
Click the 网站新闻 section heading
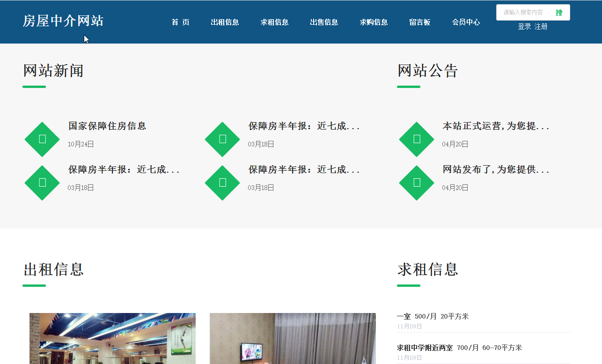[x=53, y=71]
